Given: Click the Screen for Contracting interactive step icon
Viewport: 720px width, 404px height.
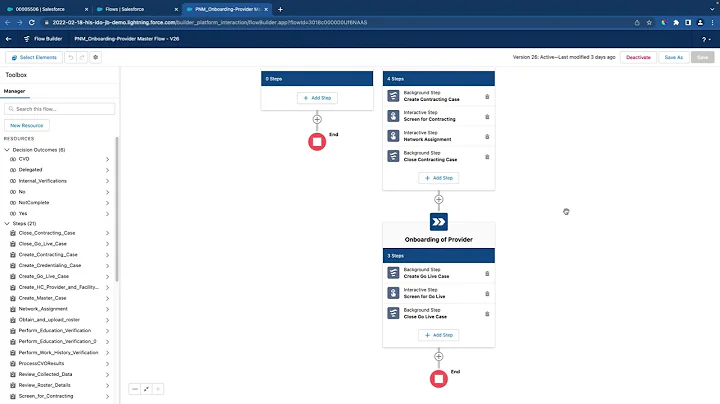Looking at the screenshot, I should [393, 116].
